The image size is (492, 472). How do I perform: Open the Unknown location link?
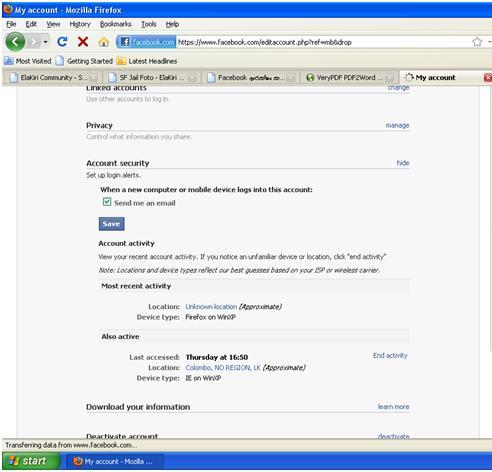(x=211, y=306)
